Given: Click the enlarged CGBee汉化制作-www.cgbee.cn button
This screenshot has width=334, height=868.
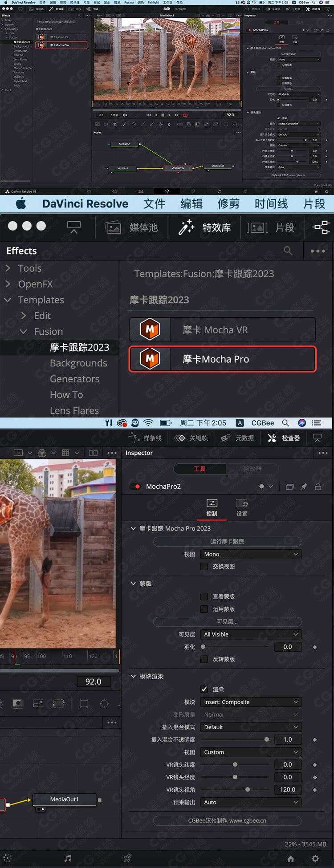Looking at the screenshot, I should pyautogui.click(x=227, y=820).
